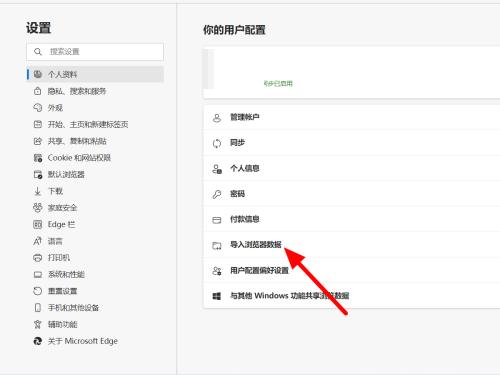The image size is (500, 375).
Task: Click the Cookie and site permissions icon
Action: (38, 158)
